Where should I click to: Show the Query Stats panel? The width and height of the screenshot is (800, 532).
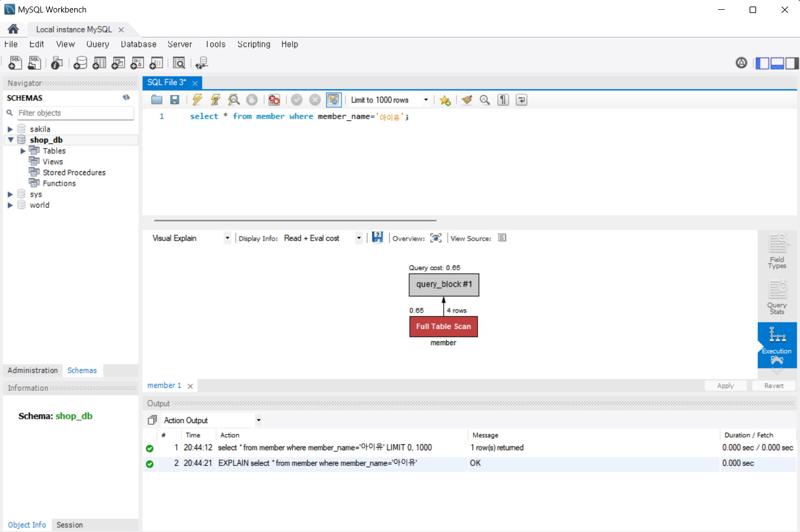(x=777, y=297)
